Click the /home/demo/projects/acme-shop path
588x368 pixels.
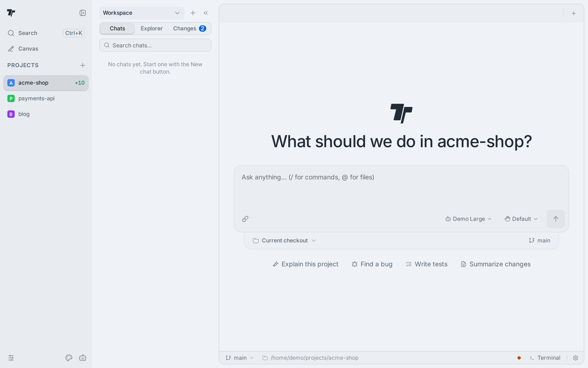pyautogui.click(x=311, y=358)
